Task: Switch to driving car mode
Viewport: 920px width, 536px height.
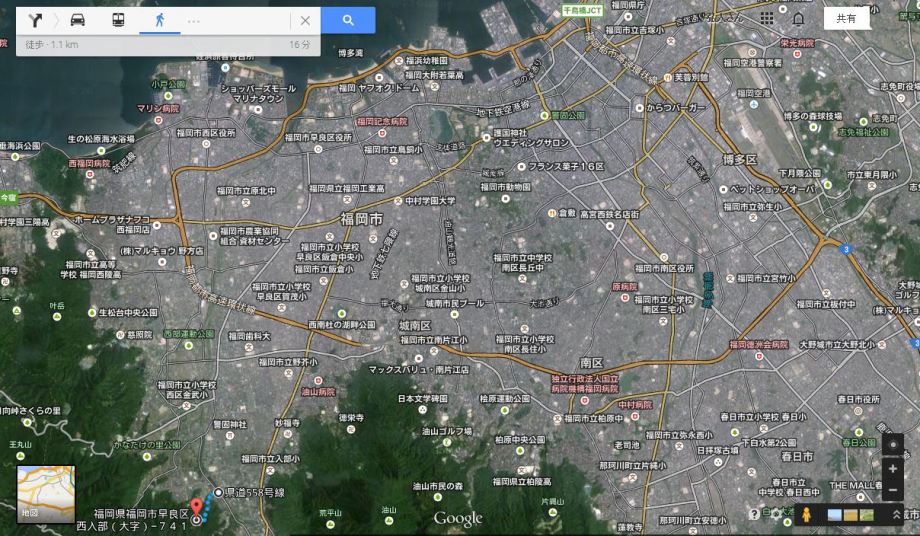Action: pos(77,20)
